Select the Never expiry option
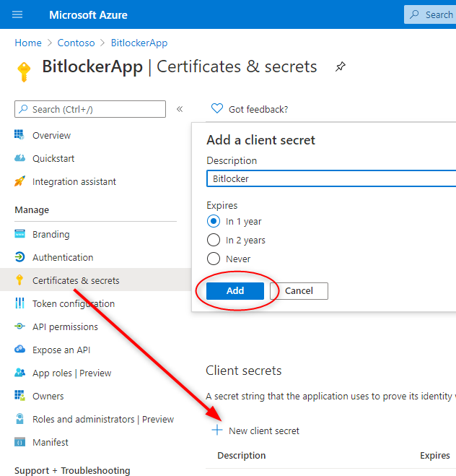The height and width of the screenshot is (476, 456). 214,259
